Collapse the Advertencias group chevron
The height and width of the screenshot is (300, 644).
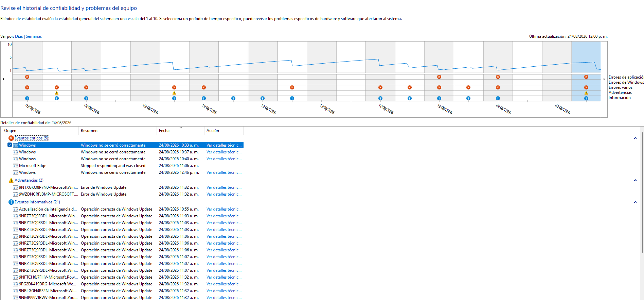(x=635, y=180)
